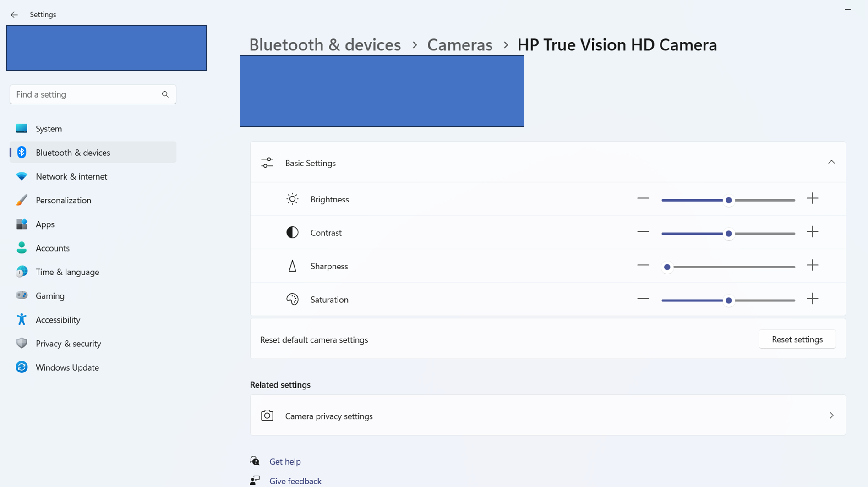Open Camera privacy settings chevron
868x487 pixels.
click(831, 416)
